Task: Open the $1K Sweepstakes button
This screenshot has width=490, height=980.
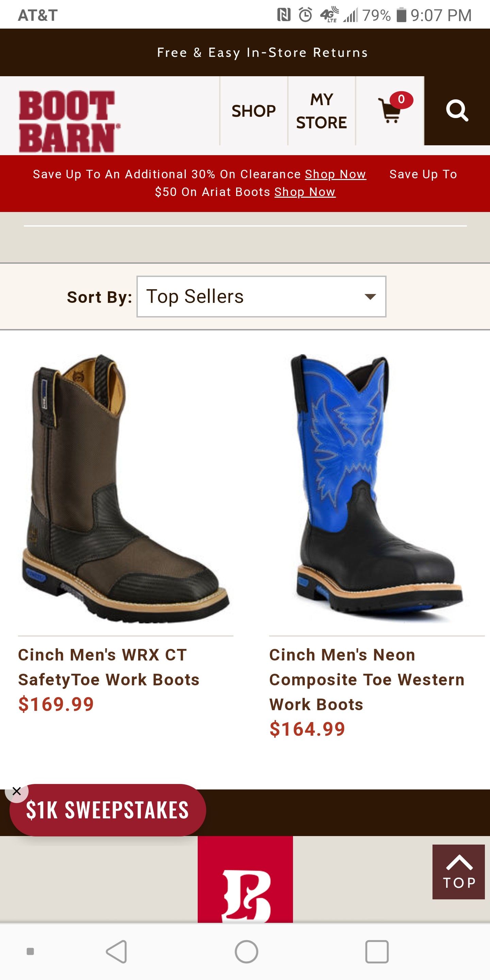Action: pos(108,810)
